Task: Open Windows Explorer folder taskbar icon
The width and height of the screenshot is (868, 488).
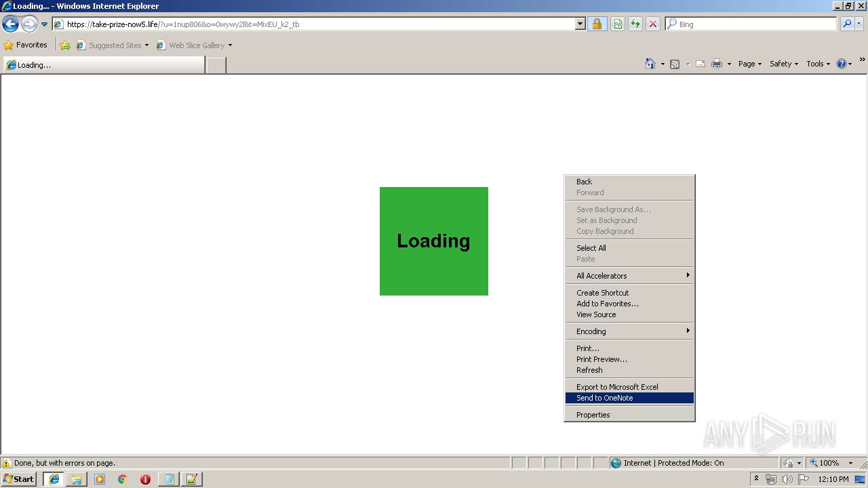Action: pyautogui.click(x=77, y=479)
